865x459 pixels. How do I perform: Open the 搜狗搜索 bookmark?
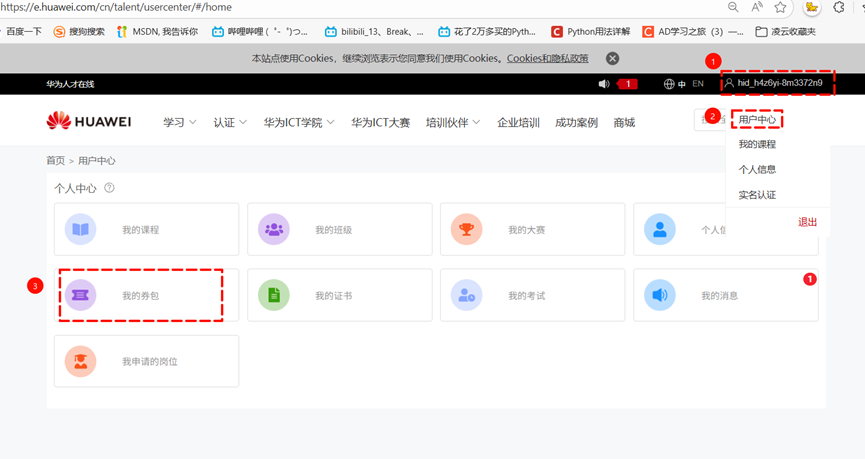click(79, 31)
